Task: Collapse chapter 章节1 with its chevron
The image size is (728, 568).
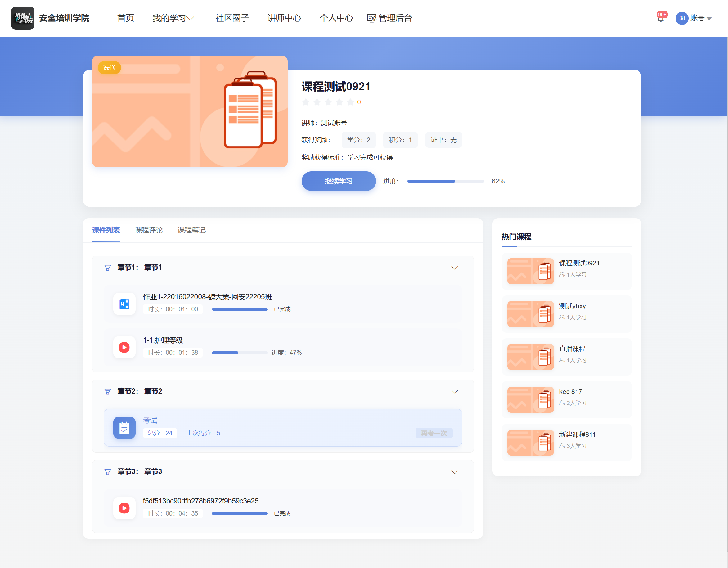Action: point(454,268)
